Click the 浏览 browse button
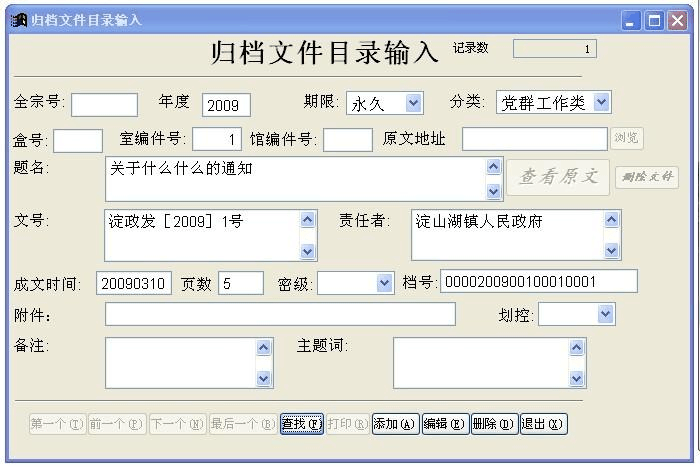This screenshot has height=474, width=700. coord(627,138)
